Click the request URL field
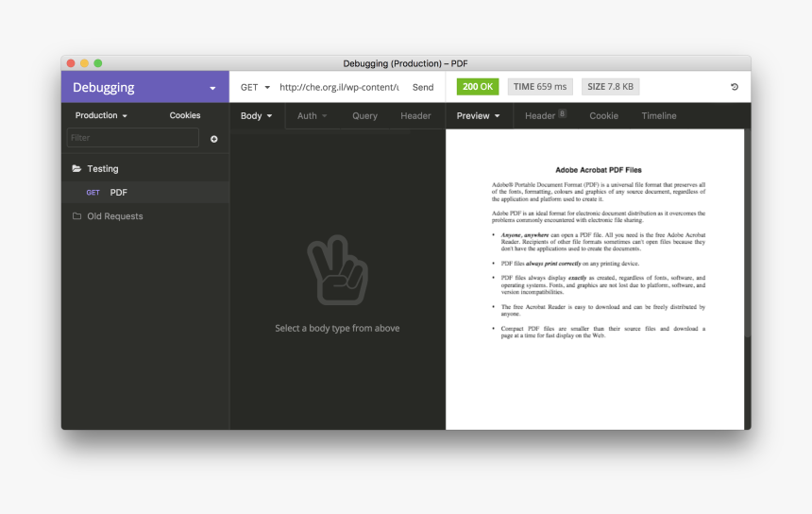This screenshot has width=812, height=514. click(x=339, y=87)
